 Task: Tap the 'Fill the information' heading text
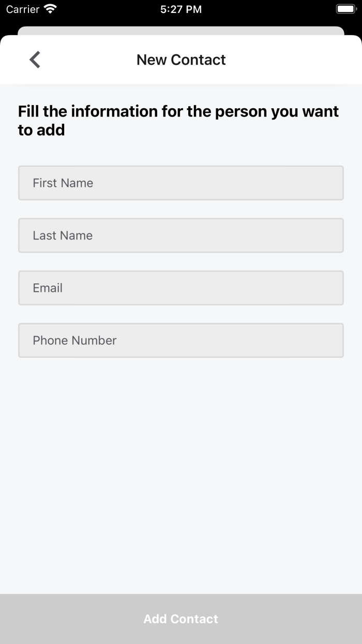click(x=178, y=111)
